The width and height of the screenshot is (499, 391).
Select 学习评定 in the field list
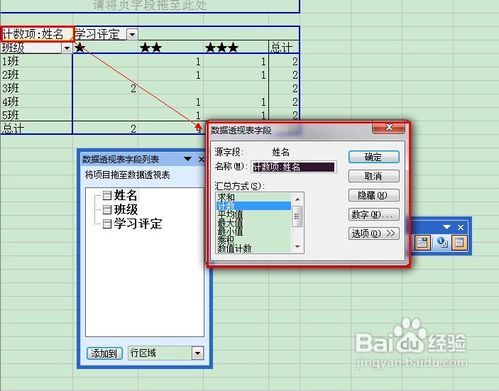click(x=138, y=224)
